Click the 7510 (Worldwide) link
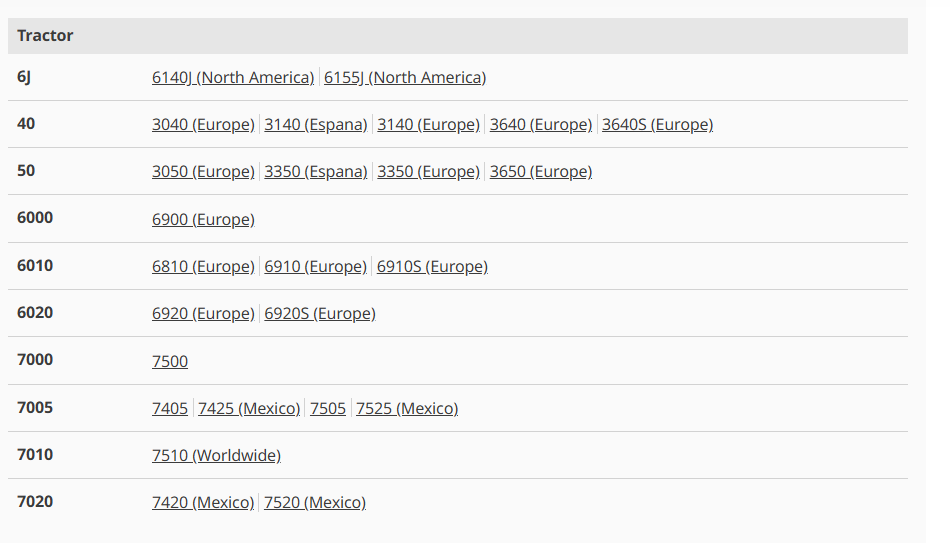Viewport: 950px width, 555px height. [216, 456]
